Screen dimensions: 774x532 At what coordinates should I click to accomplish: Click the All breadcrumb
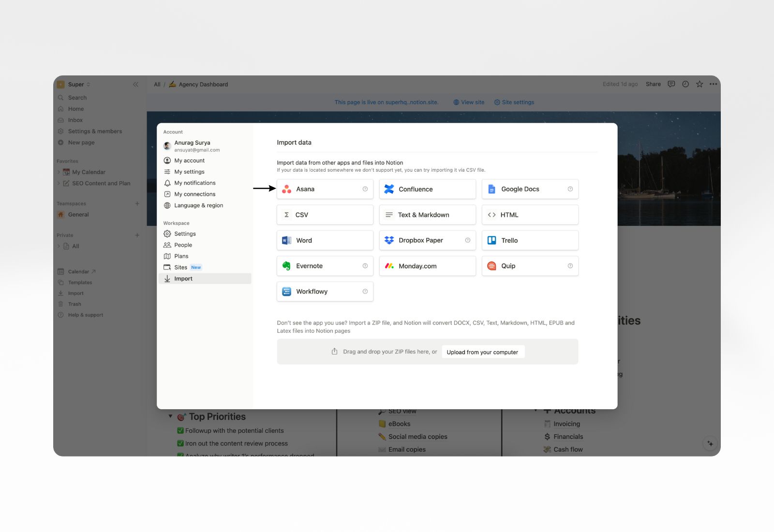[157, 84]
